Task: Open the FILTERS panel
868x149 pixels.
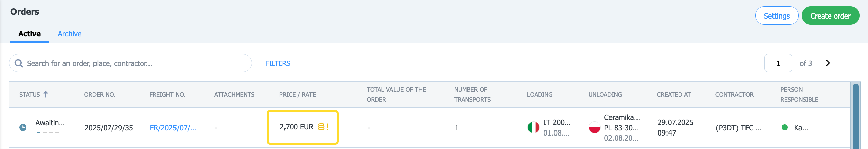Action: click(278, 63)
